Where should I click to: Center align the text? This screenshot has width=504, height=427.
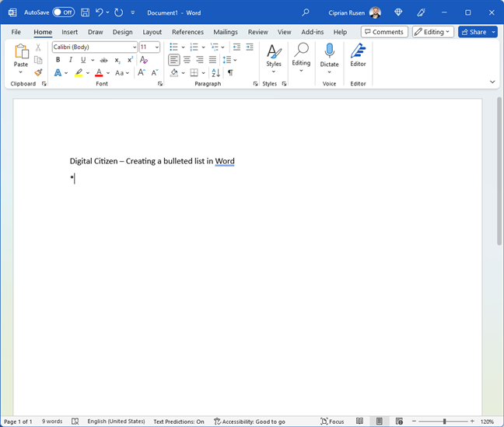[187, 60]
